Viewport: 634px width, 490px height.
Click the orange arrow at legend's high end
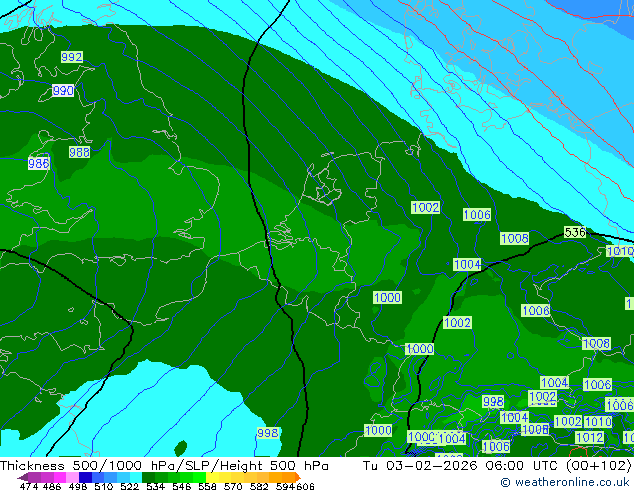point(298,477)
